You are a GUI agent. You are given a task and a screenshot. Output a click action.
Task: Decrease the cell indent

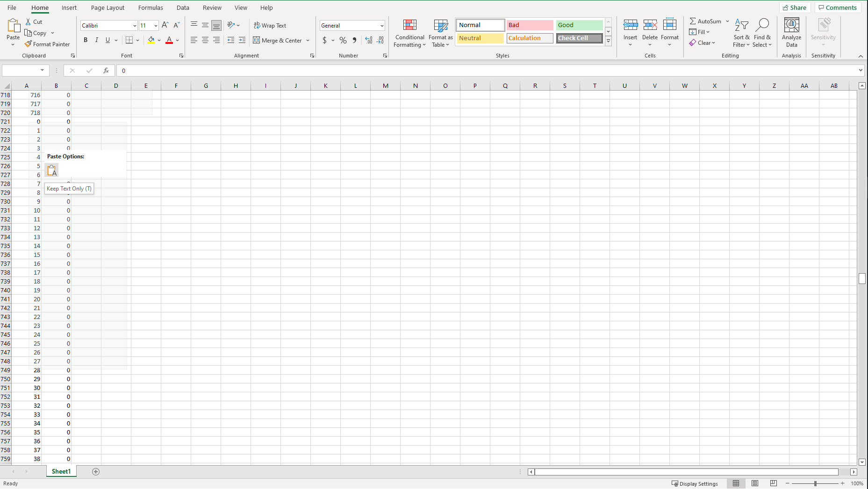[x=230, y=40]
